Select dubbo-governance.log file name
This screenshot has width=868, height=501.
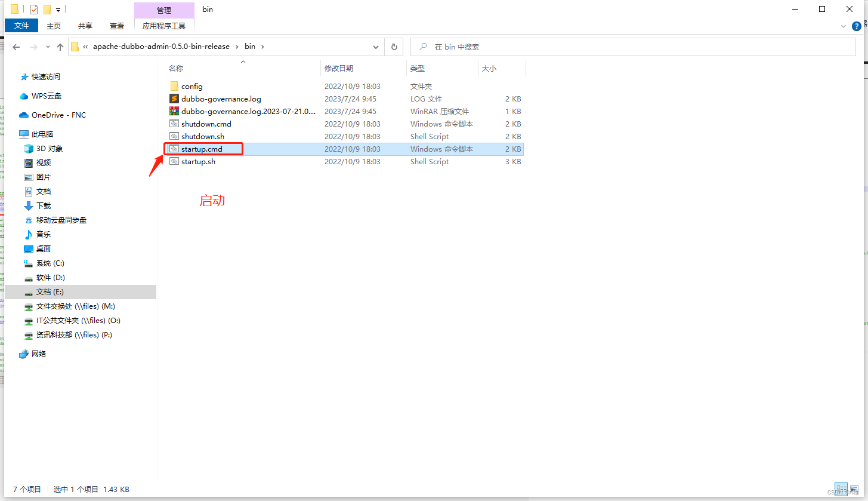point(221,99)
